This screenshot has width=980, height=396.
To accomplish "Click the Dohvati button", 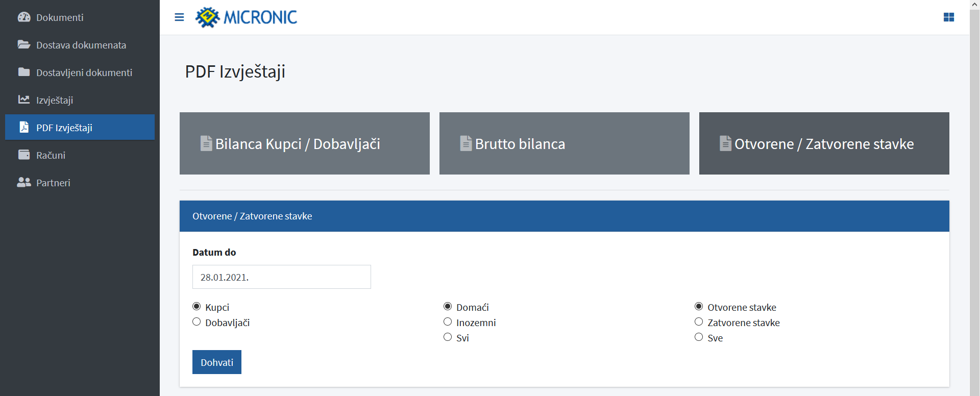I will tap(217, 362).
